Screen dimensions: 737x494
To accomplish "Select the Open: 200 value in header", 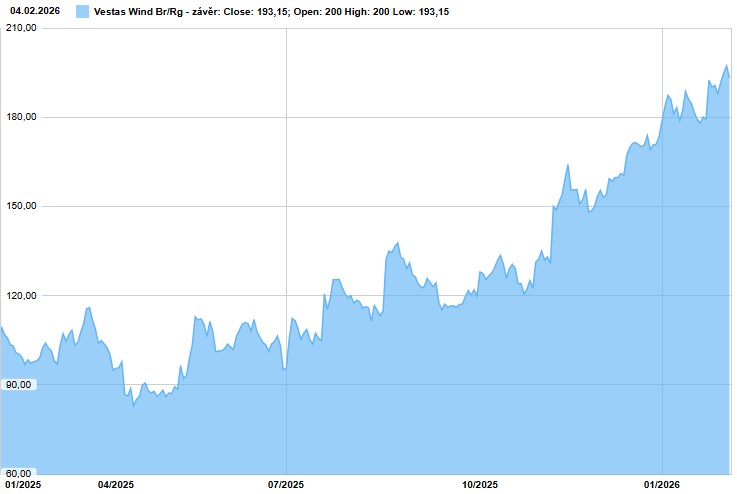I will [x=320, y=11].
